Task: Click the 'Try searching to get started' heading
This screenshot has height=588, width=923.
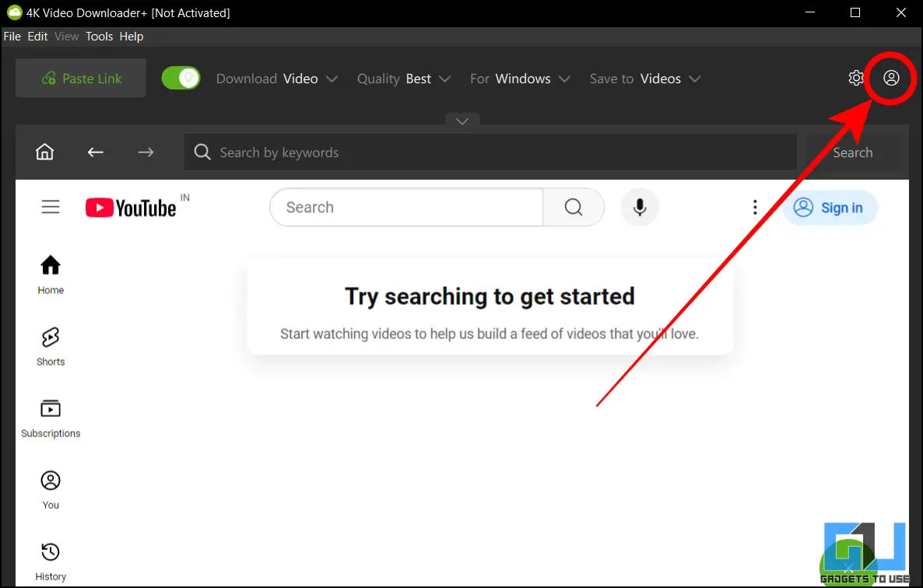Action: click(x=490, y=296)
